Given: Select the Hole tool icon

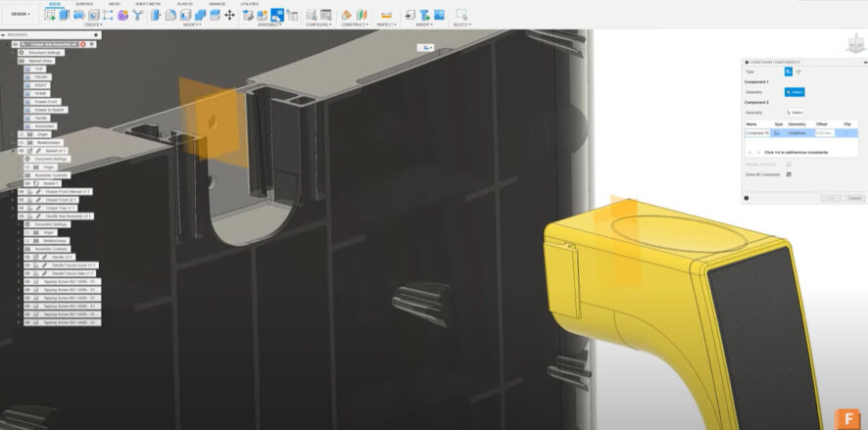Looking at the screenshot, I should (93, 15).
